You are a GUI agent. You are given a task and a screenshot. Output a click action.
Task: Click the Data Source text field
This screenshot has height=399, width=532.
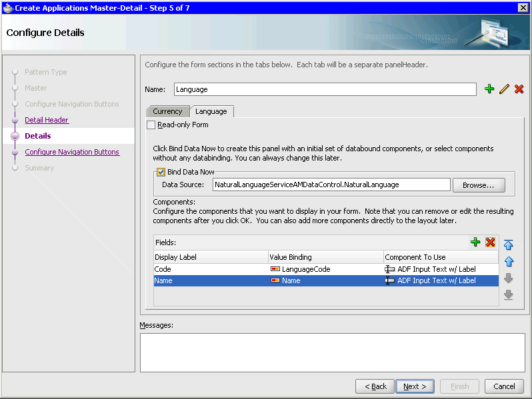(x=331, y=185)
